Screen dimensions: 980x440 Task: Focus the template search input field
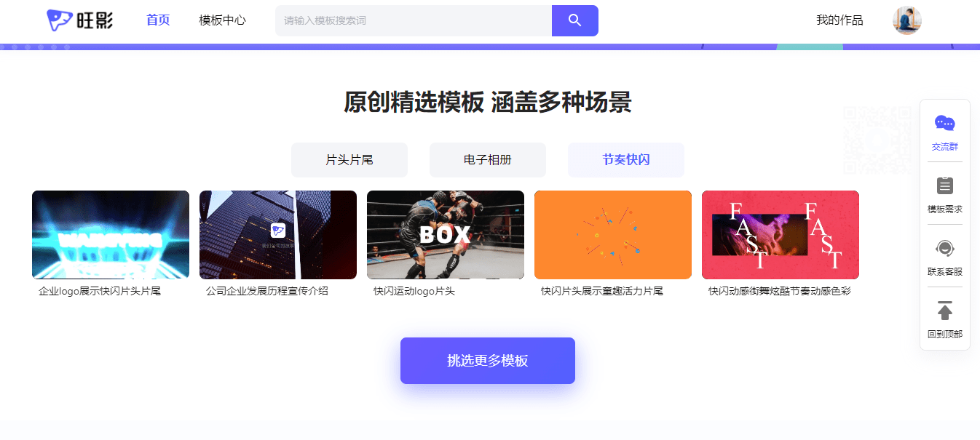pyautogui.click(x=414, y=20)
